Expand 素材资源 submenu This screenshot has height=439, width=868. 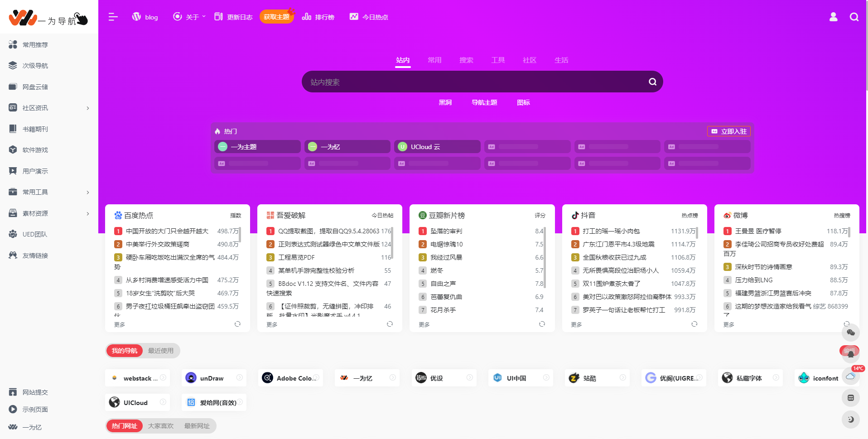tap(88, 213)
